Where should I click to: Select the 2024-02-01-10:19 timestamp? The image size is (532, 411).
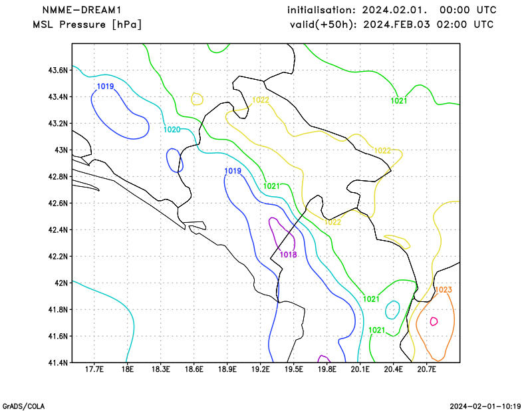tap(485, 406)
